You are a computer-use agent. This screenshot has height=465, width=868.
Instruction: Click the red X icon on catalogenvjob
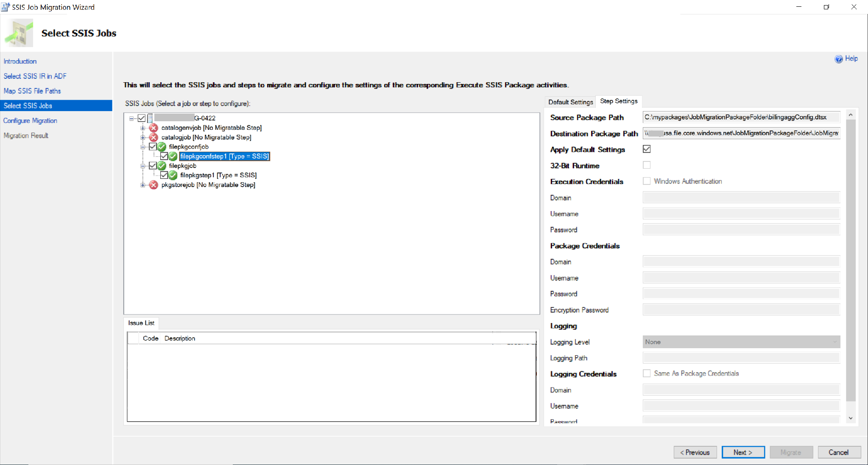[153, 127]
